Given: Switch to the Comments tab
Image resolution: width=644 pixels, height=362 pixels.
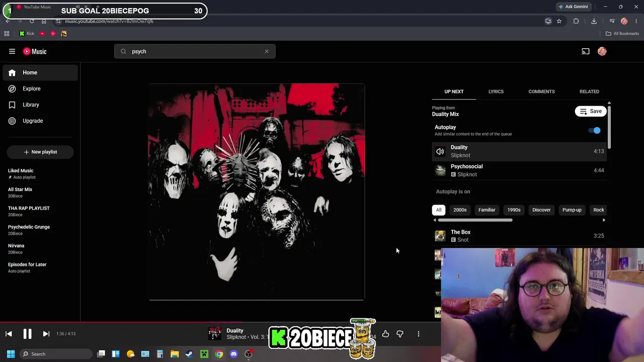Looking at the screenshot, I should (541, 92).
